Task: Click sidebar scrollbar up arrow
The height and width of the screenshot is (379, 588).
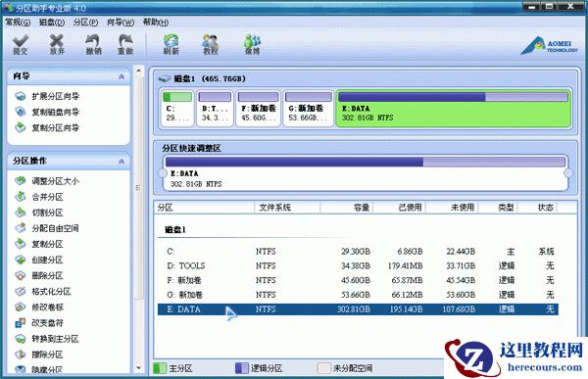Action: coord(139,71)
